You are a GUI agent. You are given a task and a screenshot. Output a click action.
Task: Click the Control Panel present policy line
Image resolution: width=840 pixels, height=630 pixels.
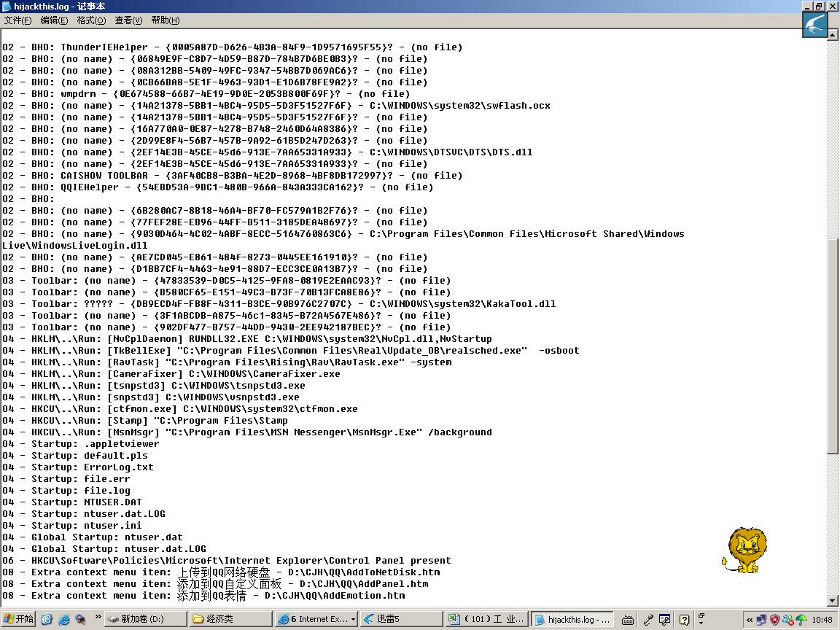click(x=227, y=561)
